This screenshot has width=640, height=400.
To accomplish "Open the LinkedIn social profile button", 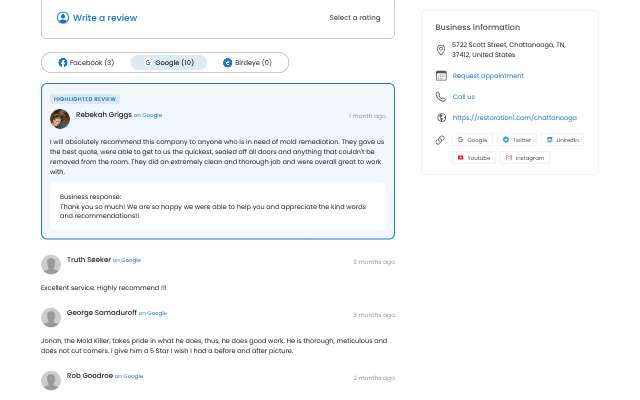I will tap(562, 140).
